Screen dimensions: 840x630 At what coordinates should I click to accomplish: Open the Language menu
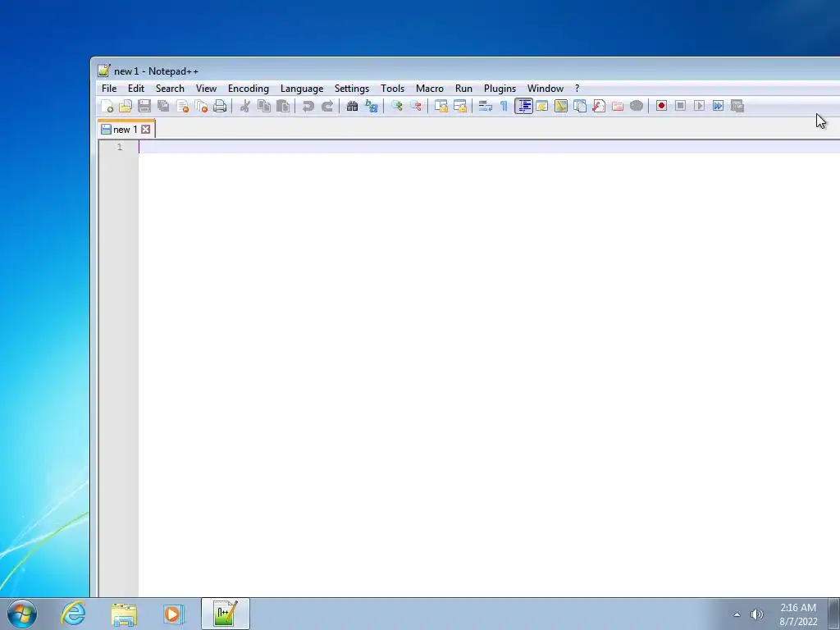pyautogui.click(x=302, y=89)
